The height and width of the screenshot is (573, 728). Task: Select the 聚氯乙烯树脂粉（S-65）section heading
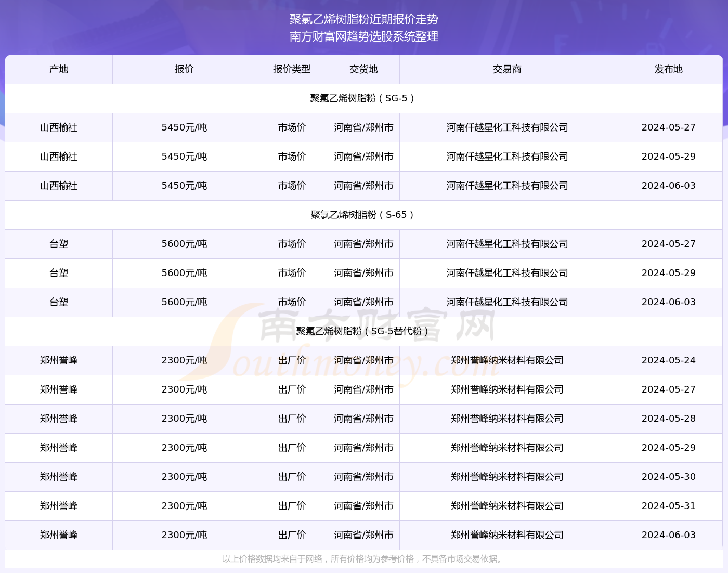pyautogui.click(x=363, y=215)
